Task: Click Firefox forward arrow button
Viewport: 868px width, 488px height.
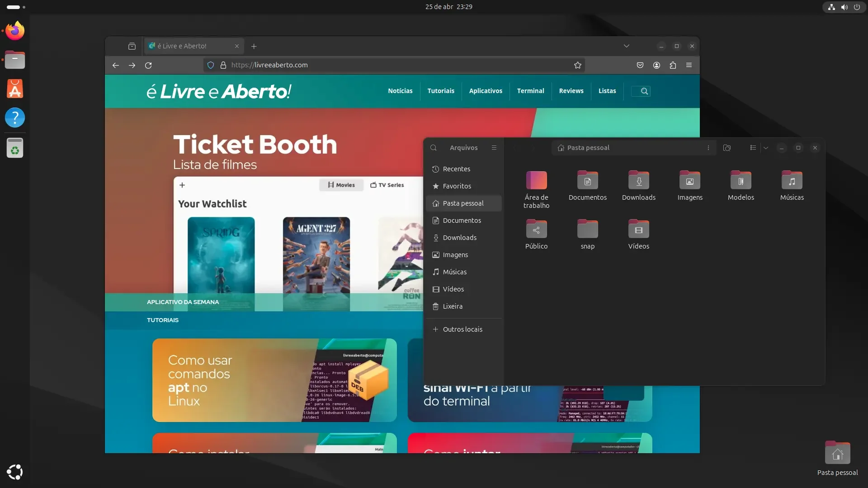Action: pos(132,65)
